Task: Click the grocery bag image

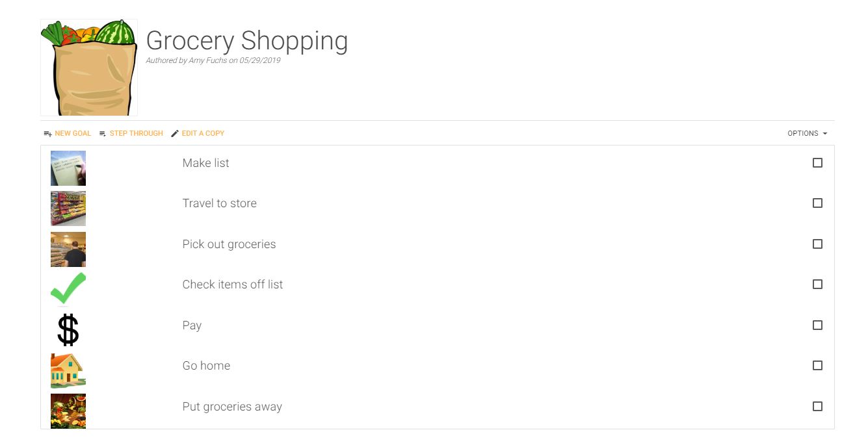Action: coord(89,68)
